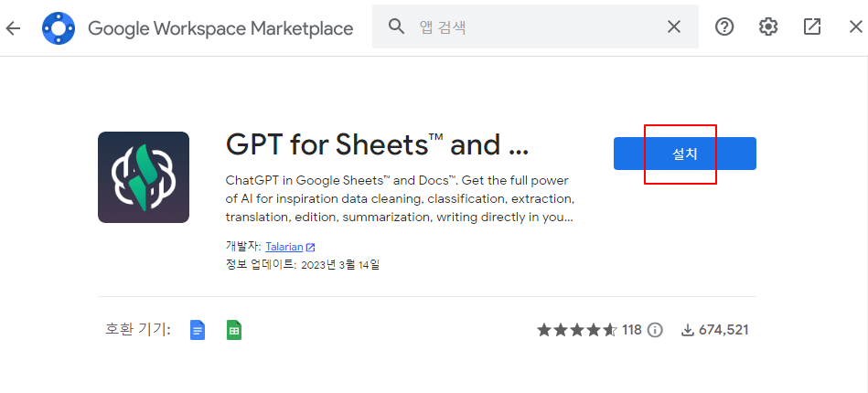The height and width of the screenshot is (393, 868).
Task: Click the star rating icons
Action: pos(577,331)
